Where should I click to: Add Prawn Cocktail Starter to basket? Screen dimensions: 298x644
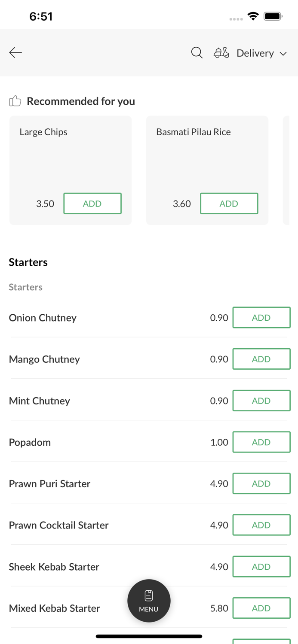point(261,525)
